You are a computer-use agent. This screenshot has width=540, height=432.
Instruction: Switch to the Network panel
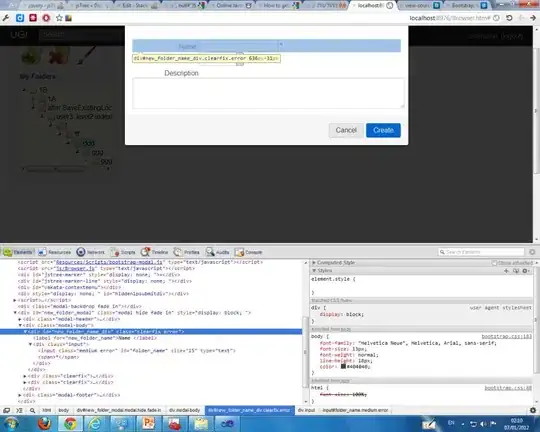click(x=91, y=252)
